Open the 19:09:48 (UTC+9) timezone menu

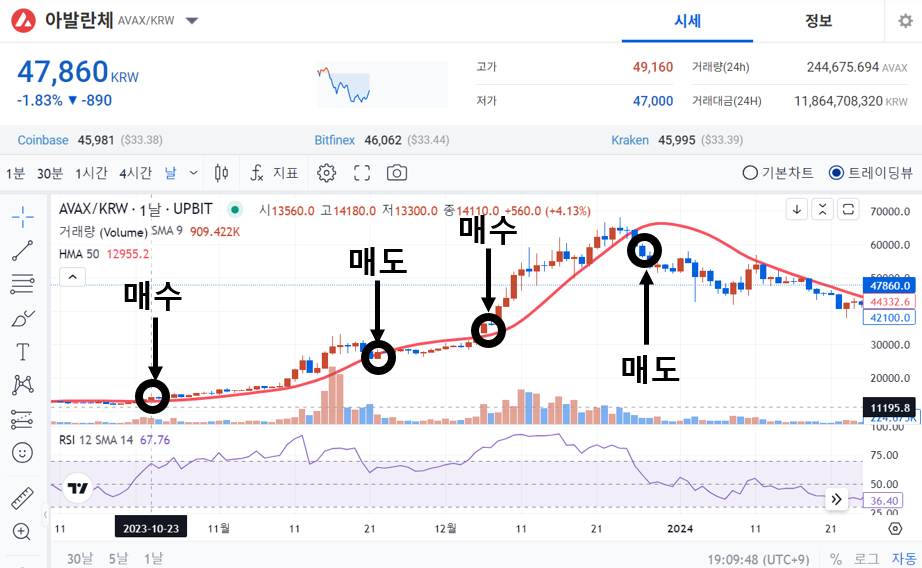[758, 559]
